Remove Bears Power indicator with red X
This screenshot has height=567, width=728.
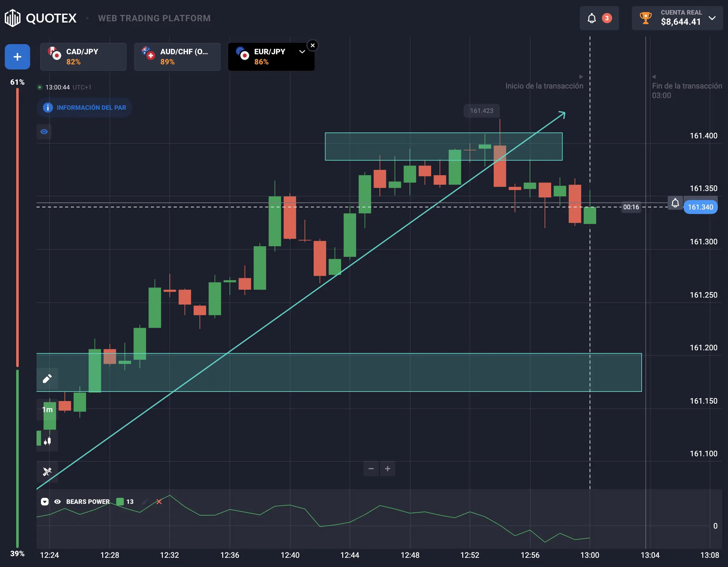click(x=159, y=501)
